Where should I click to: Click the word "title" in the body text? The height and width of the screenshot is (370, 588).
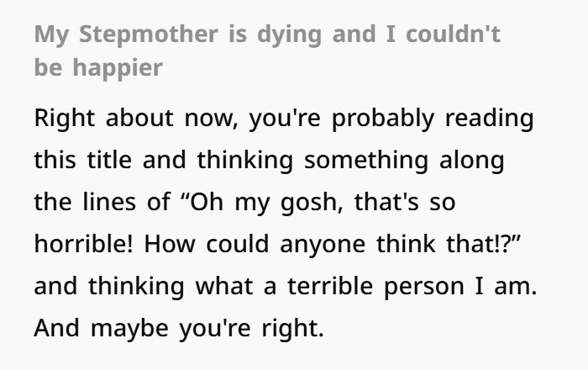coord(109,160)
